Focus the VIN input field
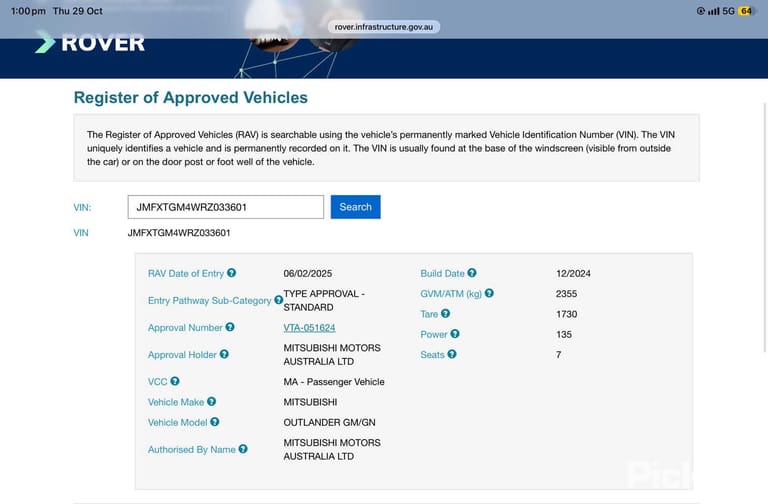The width and height of the screenshot is (768, 504). coord(226,207)
